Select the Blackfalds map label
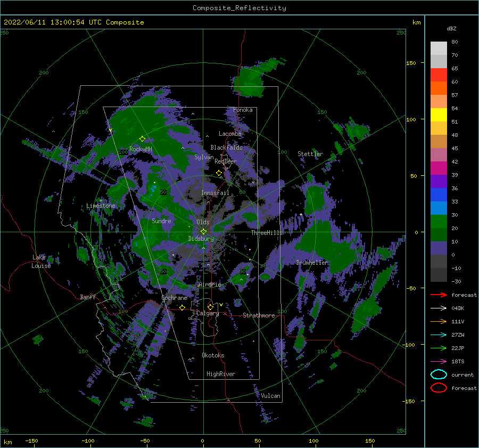Image resolution: width=479 pixels, height=448 pixels. pos(226,148)
